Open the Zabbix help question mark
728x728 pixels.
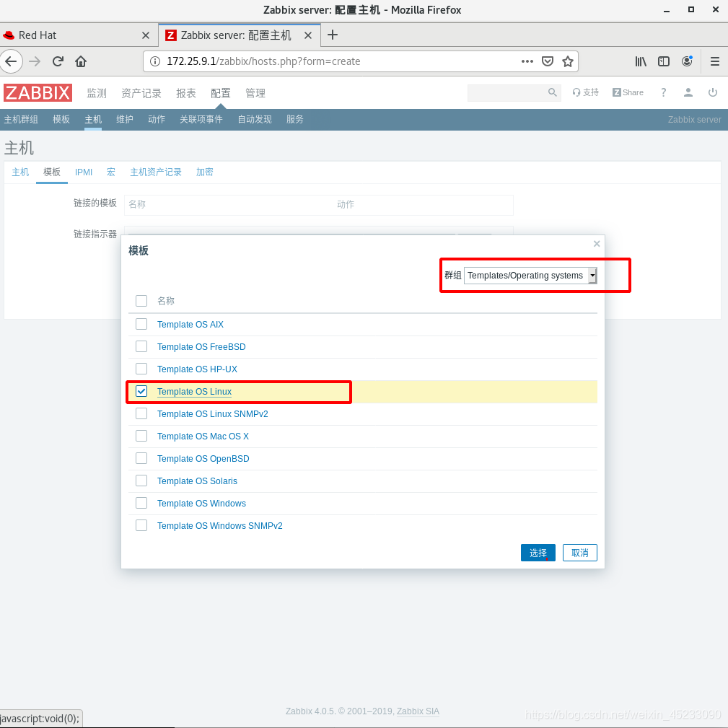pyautogui.click(x=664, y=92)
